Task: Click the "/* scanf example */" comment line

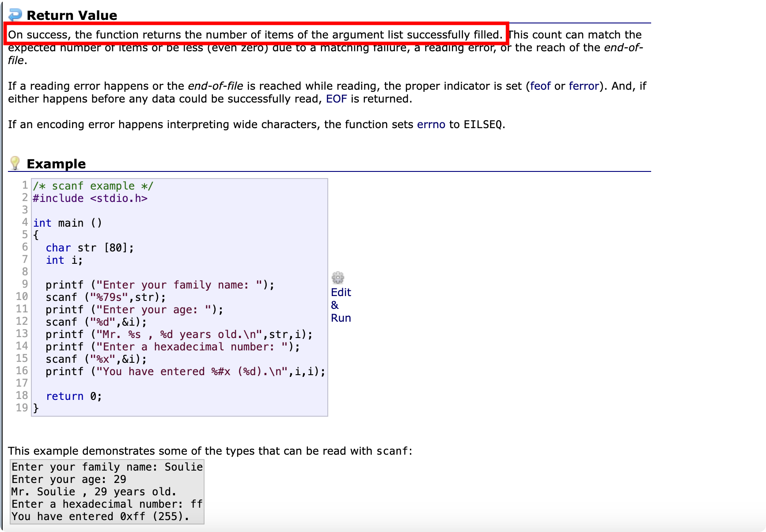Action: (x=93, y=186)
